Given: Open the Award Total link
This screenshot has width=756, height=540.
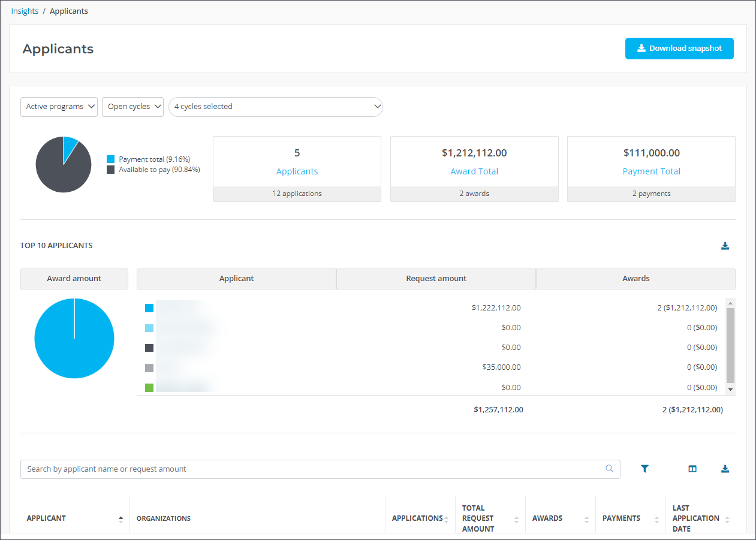Looking at the screenshot, I should click(x=474, y=171).
